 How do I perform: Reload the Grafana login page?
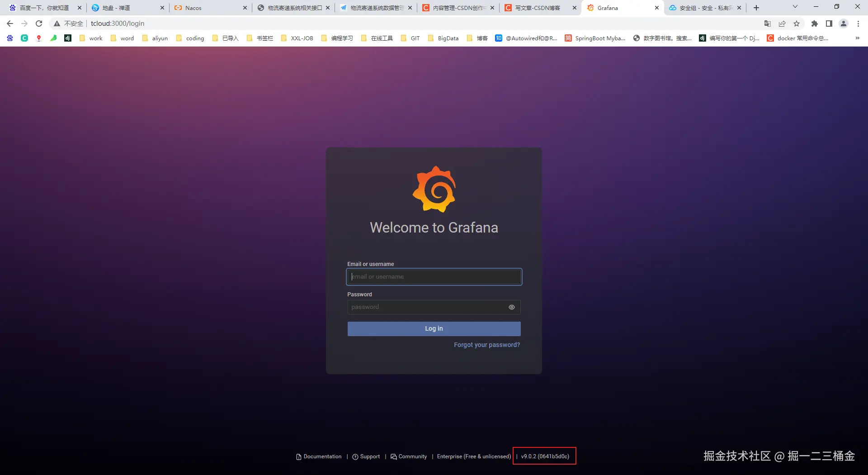39,24
